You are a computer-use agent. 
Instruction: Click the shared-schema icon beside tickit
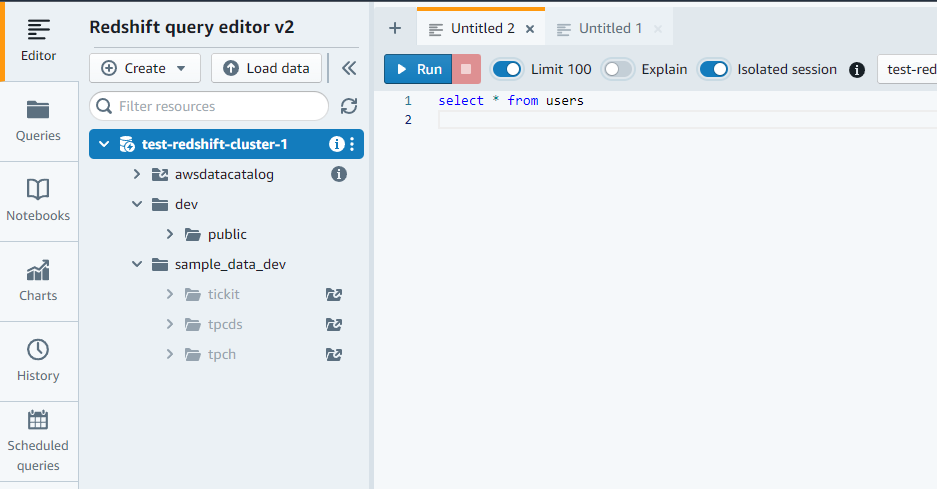click(x=333, y=294)
